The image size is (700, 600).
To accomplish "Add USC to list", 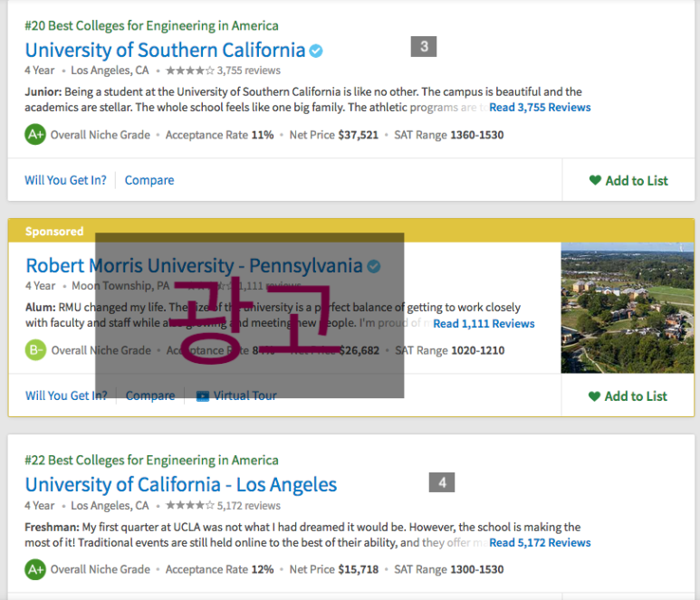I will [x=628, y=181].
